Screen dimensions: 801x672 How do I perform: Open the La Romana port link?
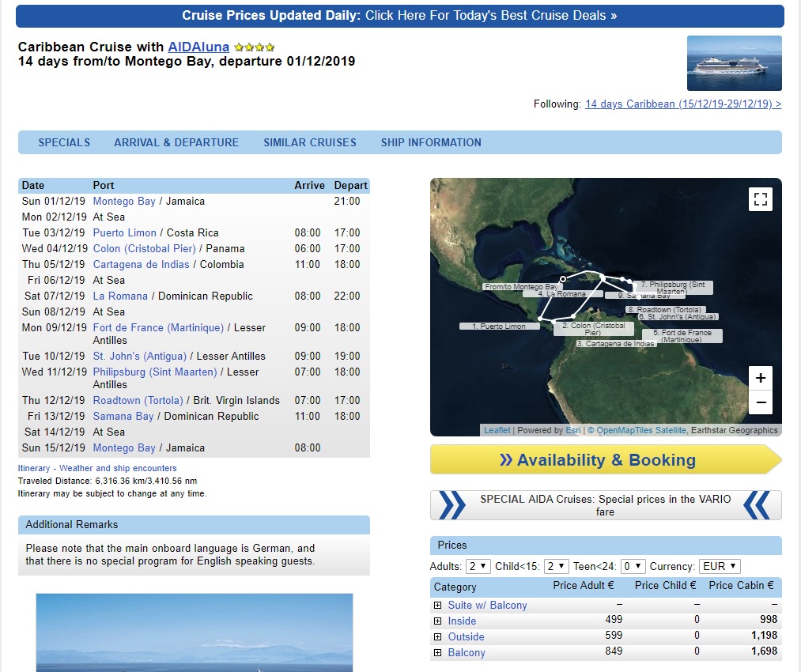pos(120,296)
